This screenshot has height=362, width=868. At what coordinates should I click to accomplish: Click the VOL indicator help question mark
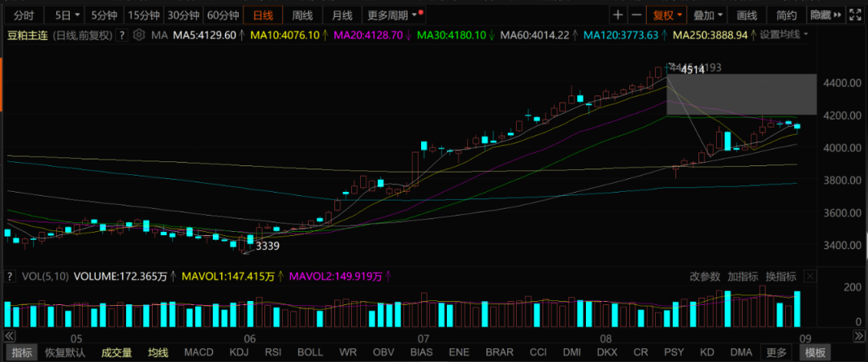10,276
